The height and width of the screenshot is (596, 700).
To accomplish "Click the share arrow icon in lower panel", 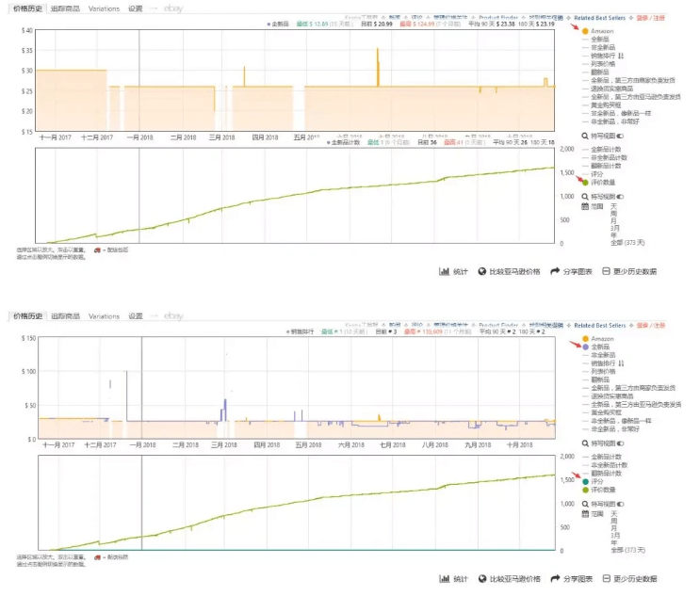I will coord(556,578).
